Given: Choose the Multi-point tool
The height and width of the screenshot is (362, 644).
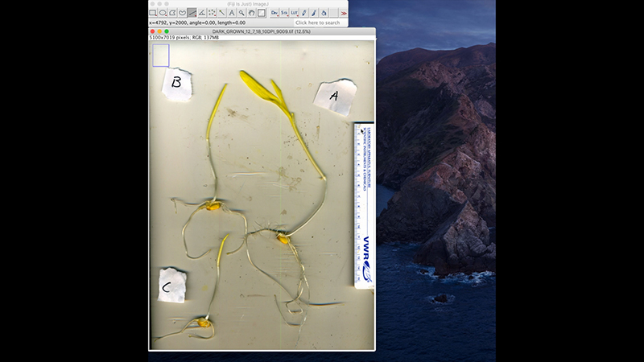Looking at the screenshot, I should click(212, 13).
